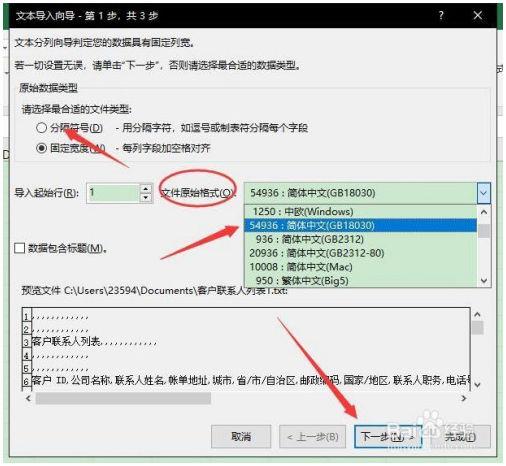Decrease import start row with down spinner
This screenshot has width=506, height=466.
point(146,198)
